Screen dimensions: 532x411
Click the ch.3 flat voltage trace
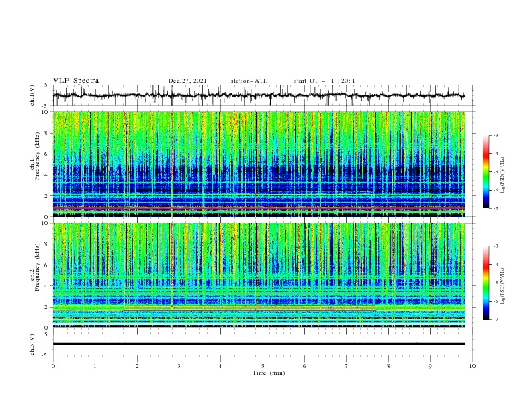259,344
